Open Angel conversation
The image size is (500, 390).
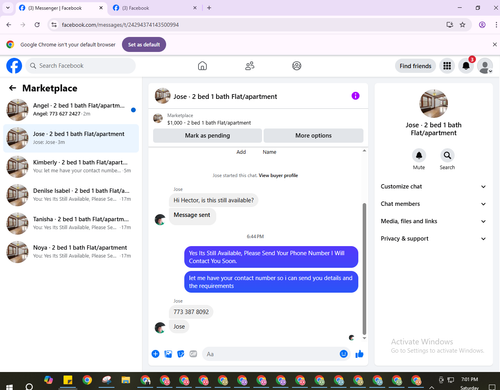[x=71, y=110]
